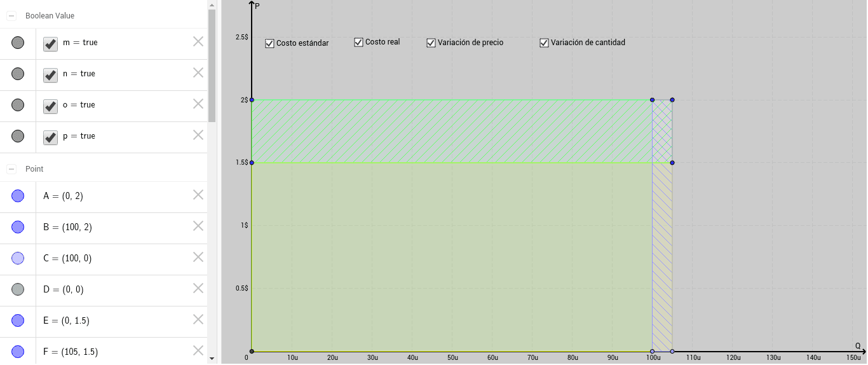Viewport: 868px width, 365px height.
Task: Toggle visibility circle for point A
Action: click(x=18, y=196)
